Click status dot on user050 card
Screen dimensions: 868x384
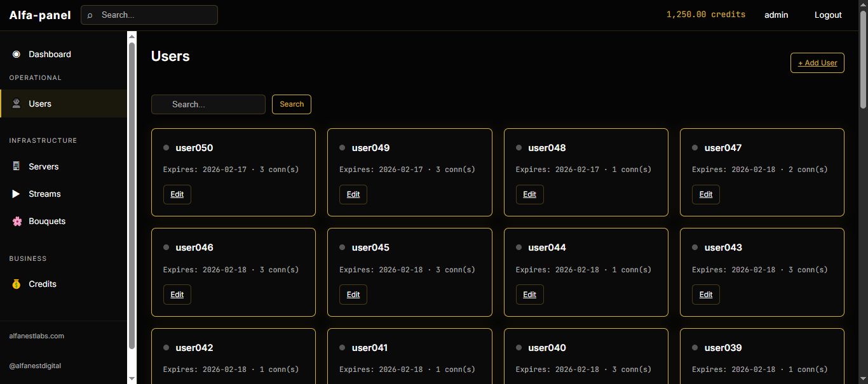click(x=166, y=148)
